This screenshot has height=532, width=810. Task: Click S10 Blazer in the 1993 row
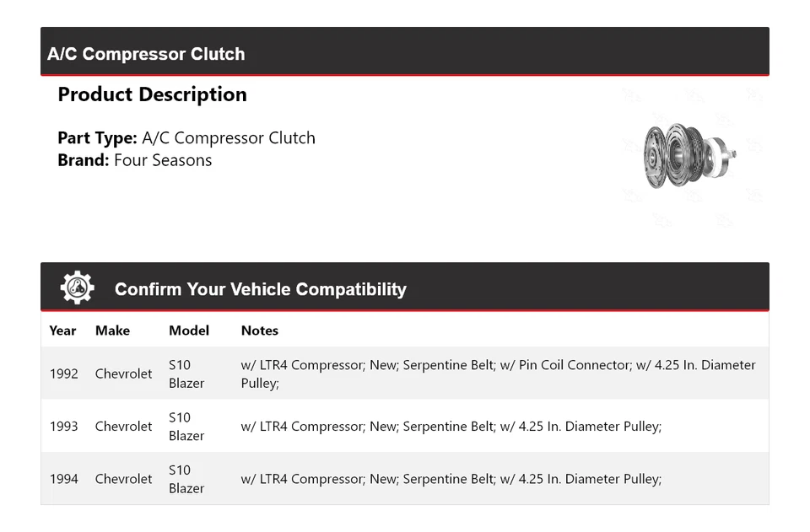click(186, 427)
